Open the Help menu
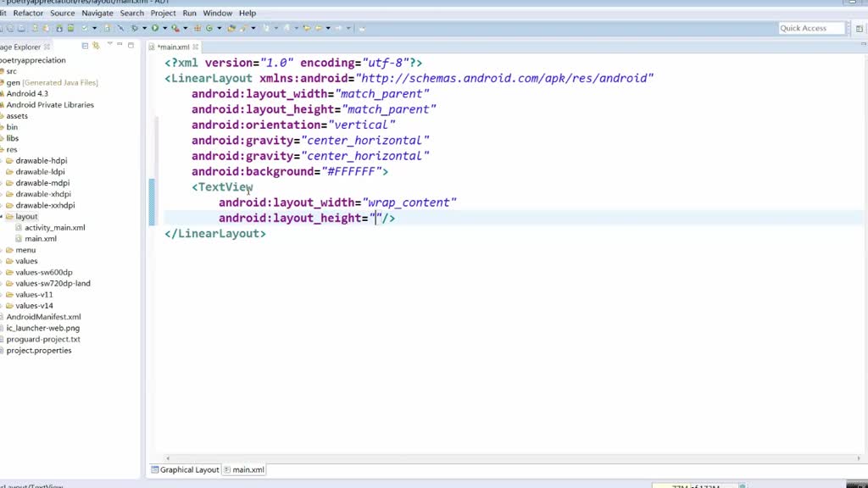The image size is (868, 488). [x=248, y=13]
